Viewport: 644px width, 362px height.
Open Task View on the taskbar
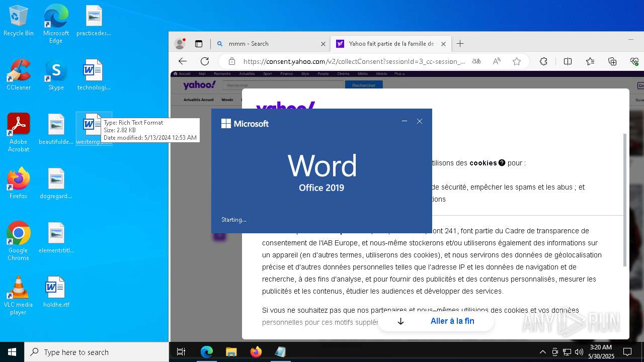181,352
